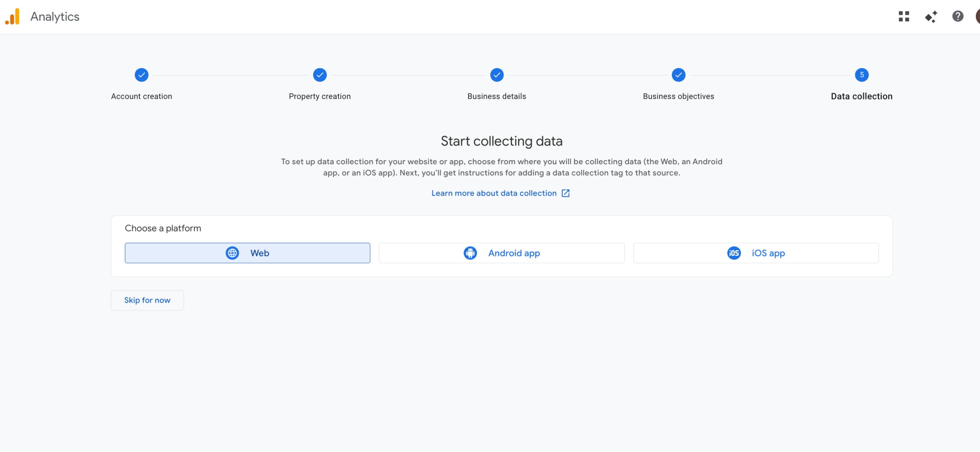
Task: Click the Android robot icon
Action: point(470,253)
